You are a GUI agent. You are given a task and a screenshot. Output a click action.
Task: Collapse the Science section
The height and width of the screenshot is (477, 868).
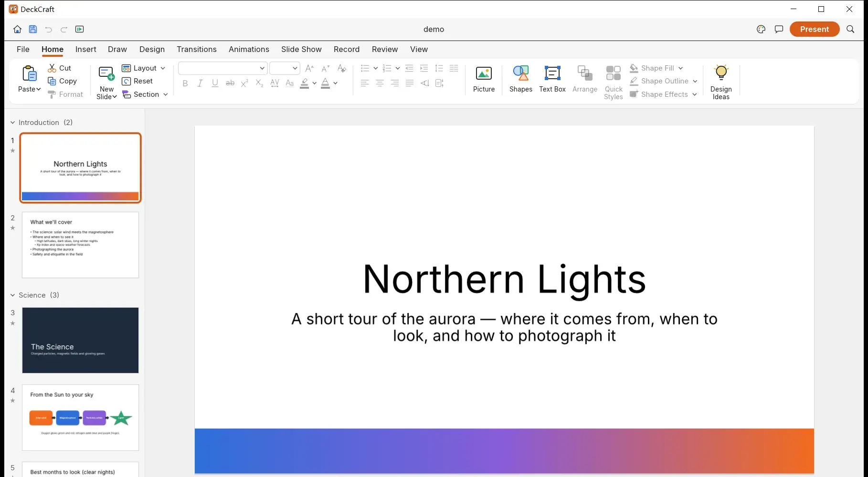point(13,295)
